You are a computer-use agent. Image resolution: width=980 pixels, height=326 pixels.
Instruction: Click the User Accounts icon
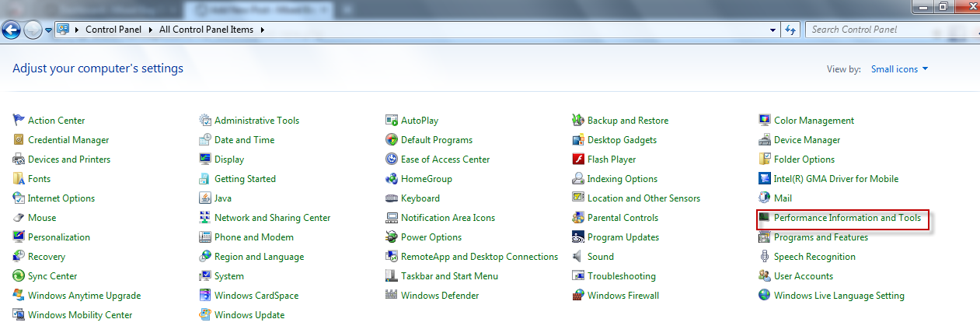(x=766, y=276)
